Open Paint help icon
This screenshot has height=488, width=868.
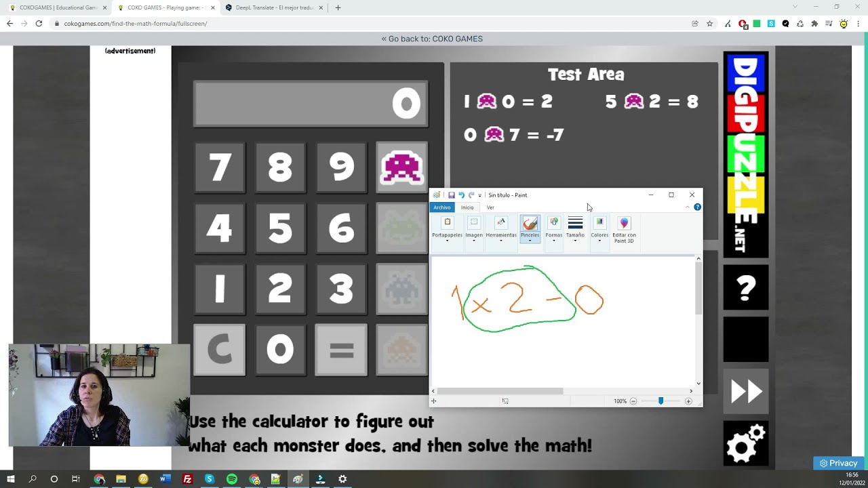pyautogui.click(x=697, y=207)
